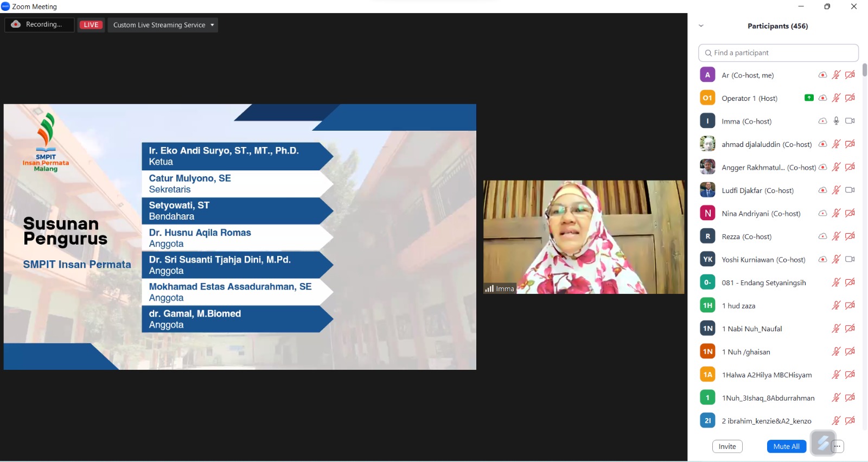The height and width of the screenshot is (462, 868).
Task: Toggle Yoshi Kurniawan video camera icon
Action: point(850,259)
